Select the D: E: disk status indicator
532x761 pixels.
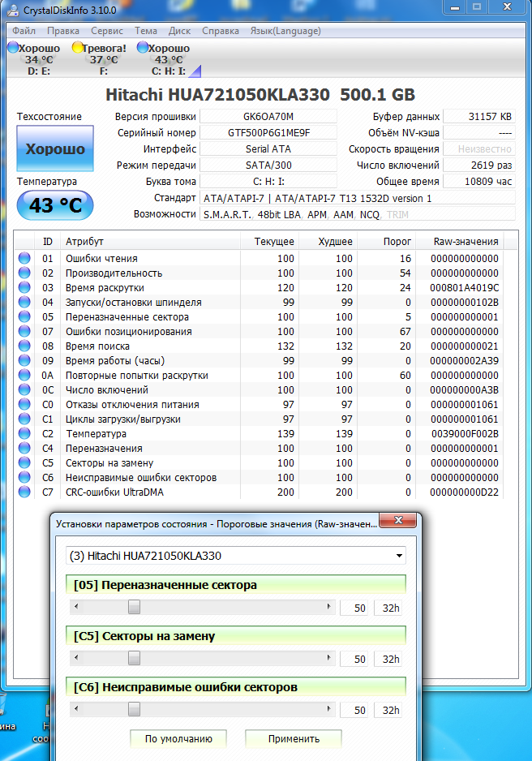tap(34, 59)
